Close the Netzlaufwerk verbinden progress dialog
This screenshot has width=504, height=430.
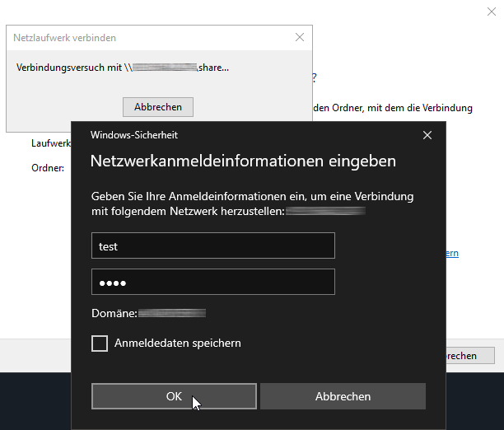[299, 38]
